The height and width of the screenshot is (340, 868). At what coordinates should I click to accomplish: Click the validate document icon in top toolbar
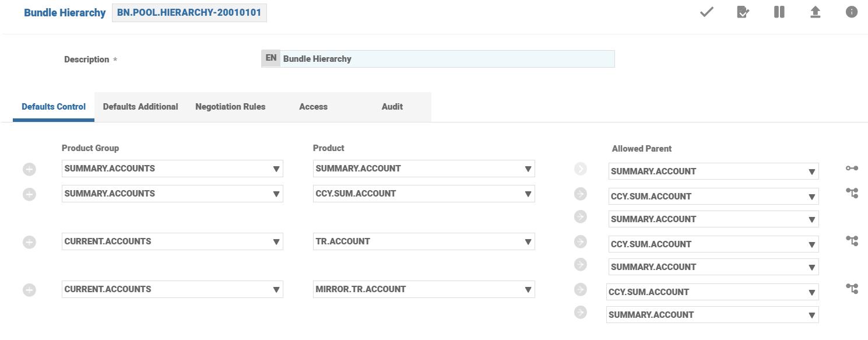pos(743,12)
